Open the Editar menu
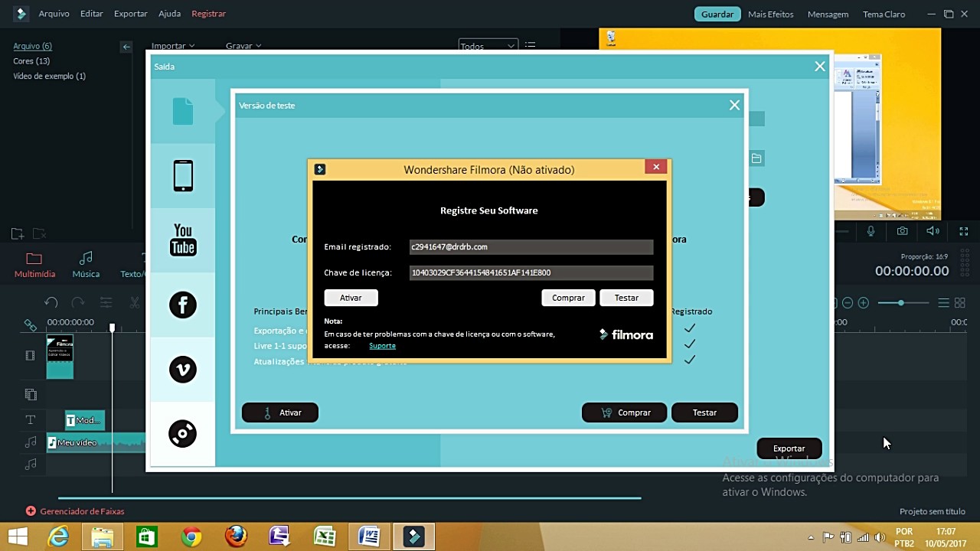The height and width of the screenshot is (551, 980). tap(91, 14)
